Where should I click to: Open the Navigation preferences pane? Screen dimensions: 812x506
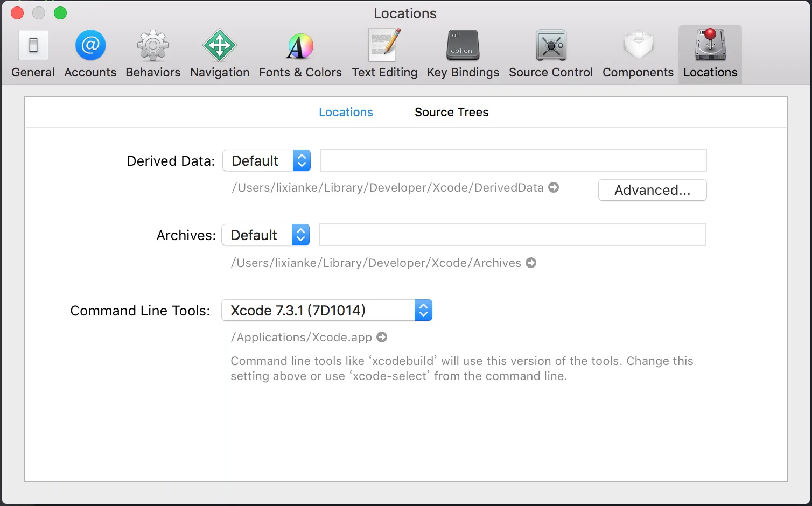220,54
